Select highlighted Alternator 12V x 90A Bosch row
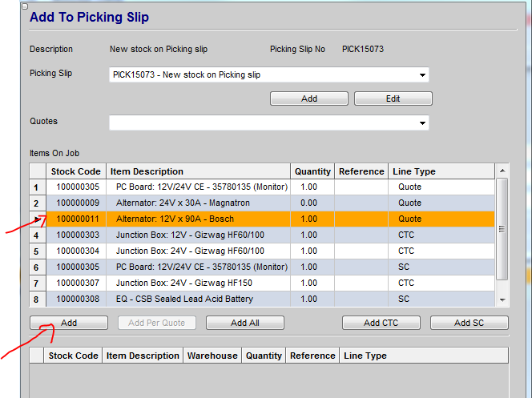This screenshot has height=398, width=532. 198,219
